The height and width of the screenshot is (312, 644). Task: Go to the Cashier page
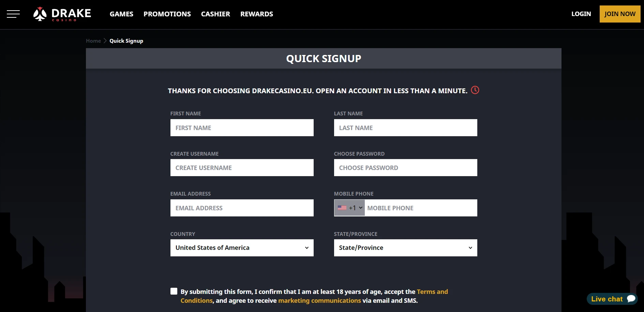point(215,14)
